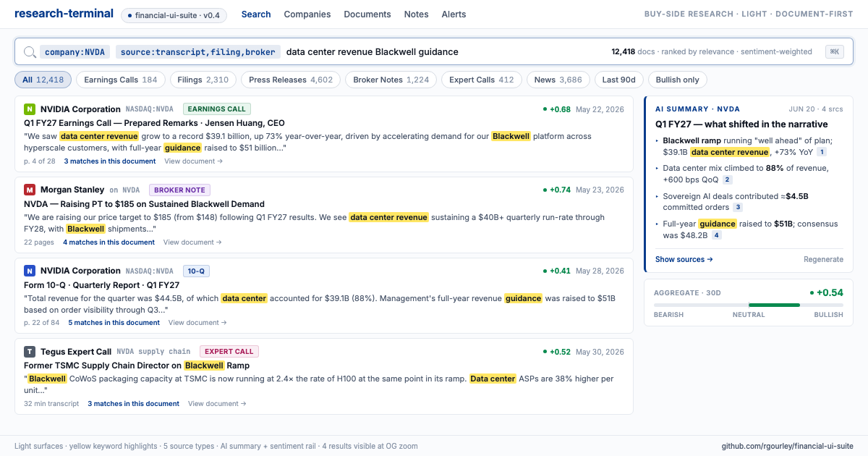
Task: Open source reference 2 in AI summary
Action: (728, 180)
